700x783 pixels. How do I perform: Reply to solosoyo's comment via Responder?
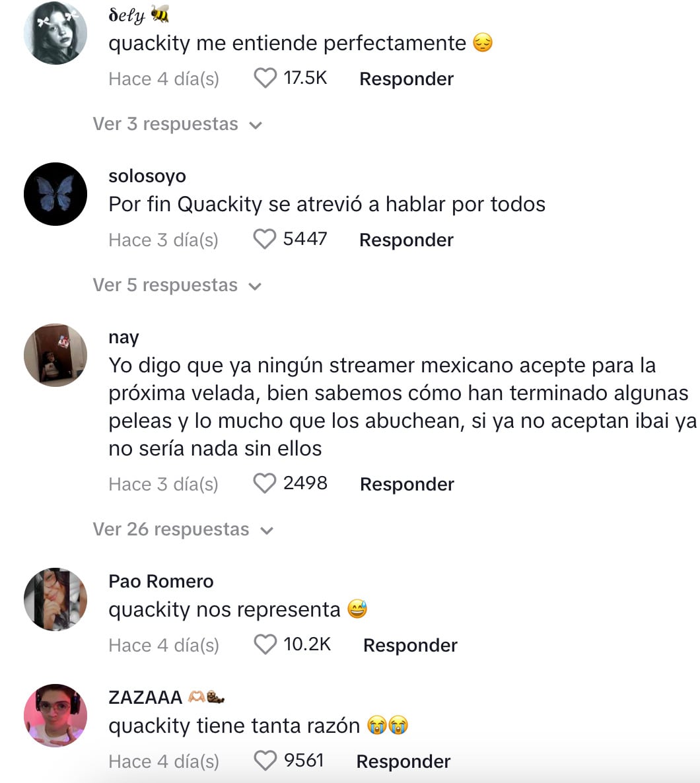407,240
